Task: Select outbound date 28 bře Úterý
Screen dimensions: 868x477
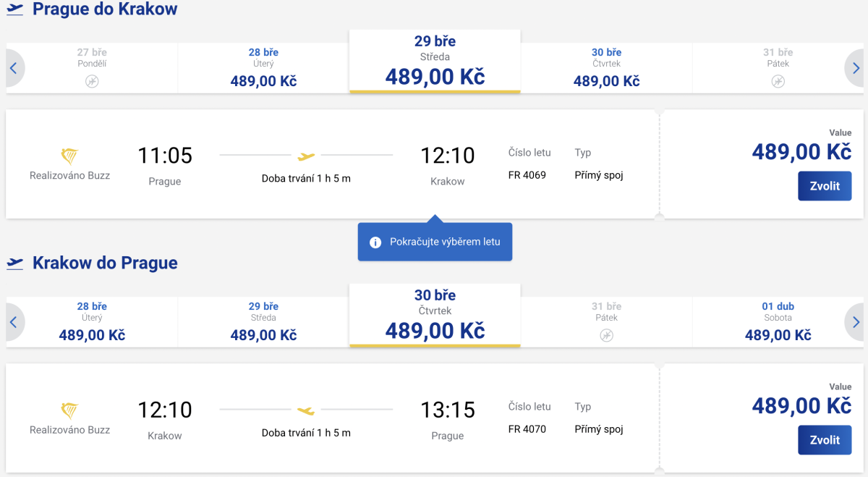Action: [x=263, y=68]
